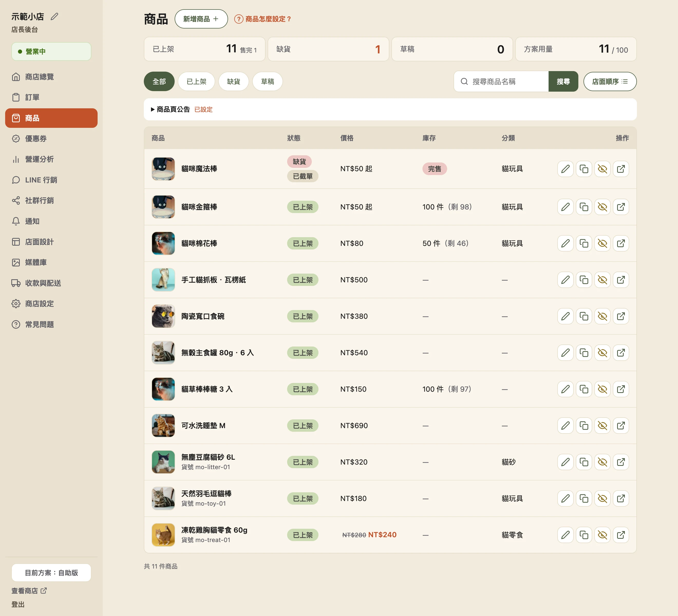The image size is (678, 616).
Task: Duplicate the 貓咪金箍棒 product
Action: (x=584, y=207)
